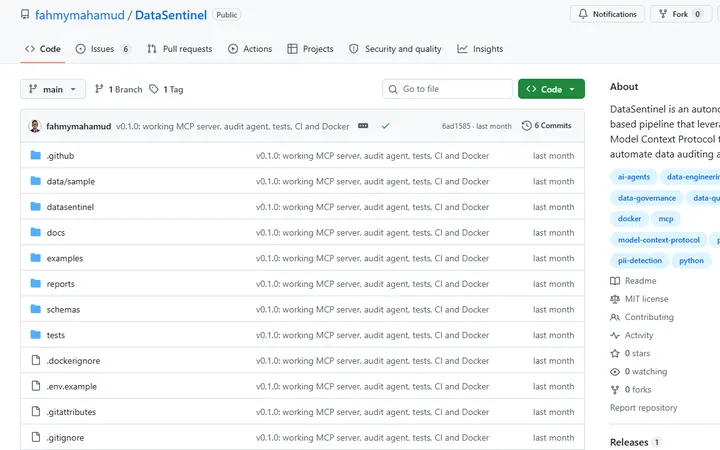Click the people icon beside Contributing

click(615, 317)
